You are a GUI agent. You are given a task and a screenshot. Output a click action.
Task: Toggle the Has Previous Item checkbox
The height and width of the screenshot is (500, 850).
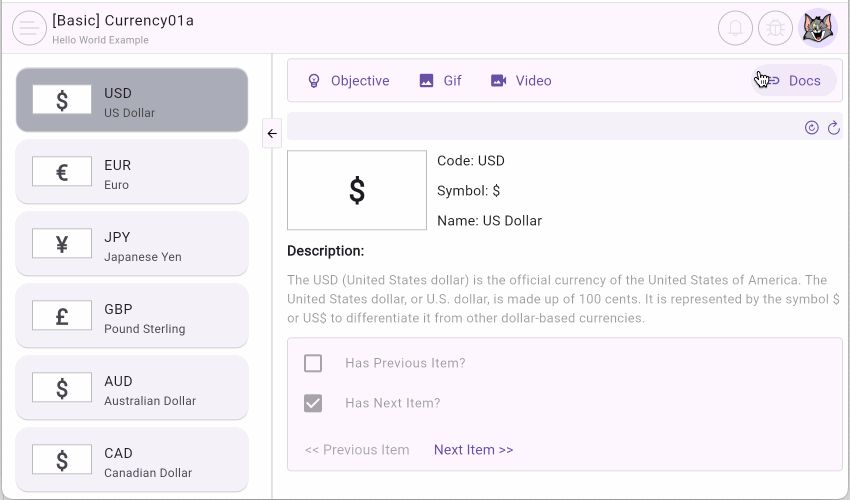point(313,363)
